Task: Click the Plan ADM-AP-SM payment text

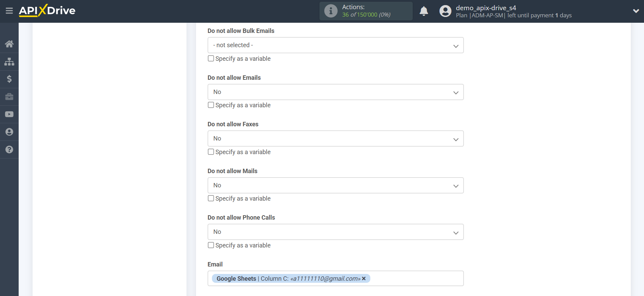Action: pos(514,16)
